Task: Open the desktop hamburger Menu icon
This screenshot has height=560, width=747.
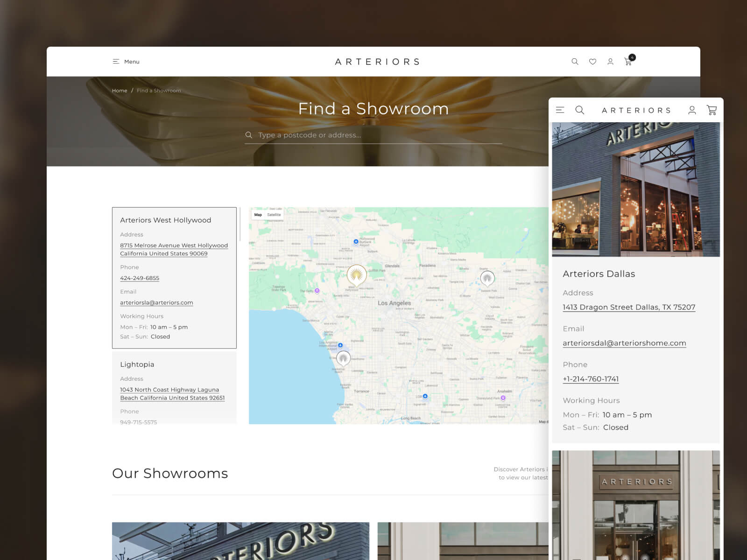Action: pyautogui.click(x=116, y=62)
